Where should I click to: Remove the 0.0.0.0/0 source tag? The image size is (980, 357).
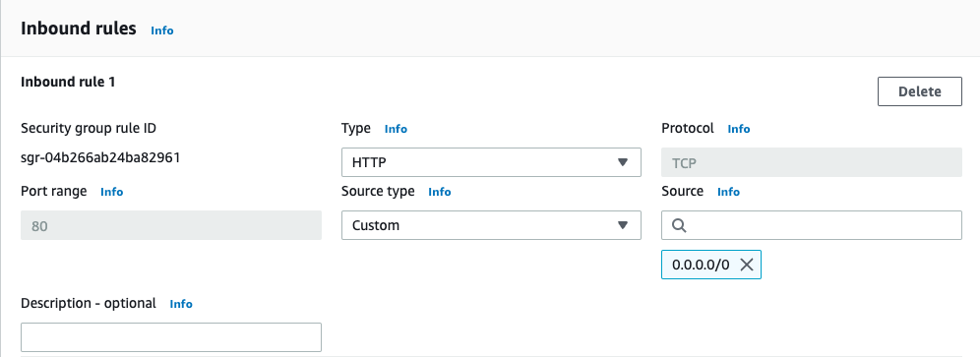click(746, 265)
